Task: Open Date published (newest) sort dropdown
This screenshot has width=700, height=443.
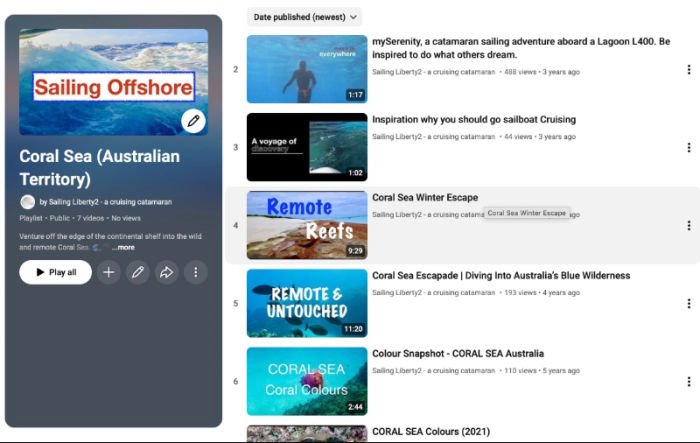Action: (304, 17)
